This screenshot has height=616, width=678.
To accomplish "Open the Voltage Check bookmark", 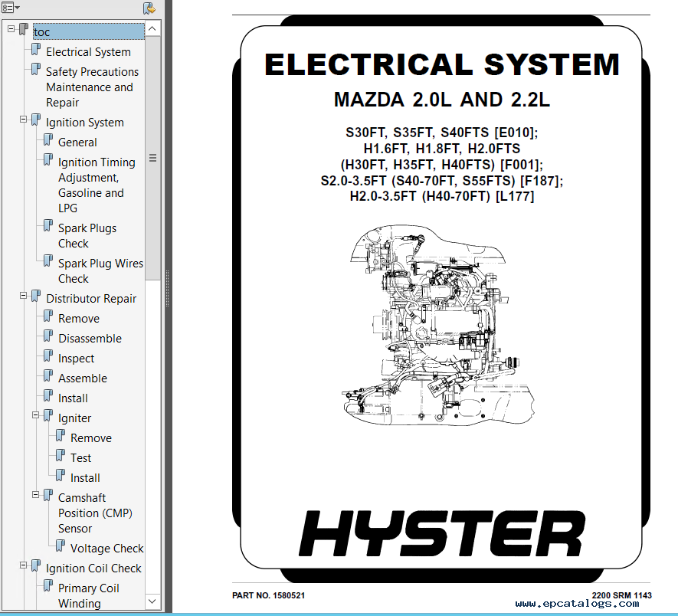I will click(x=106, y=549).
